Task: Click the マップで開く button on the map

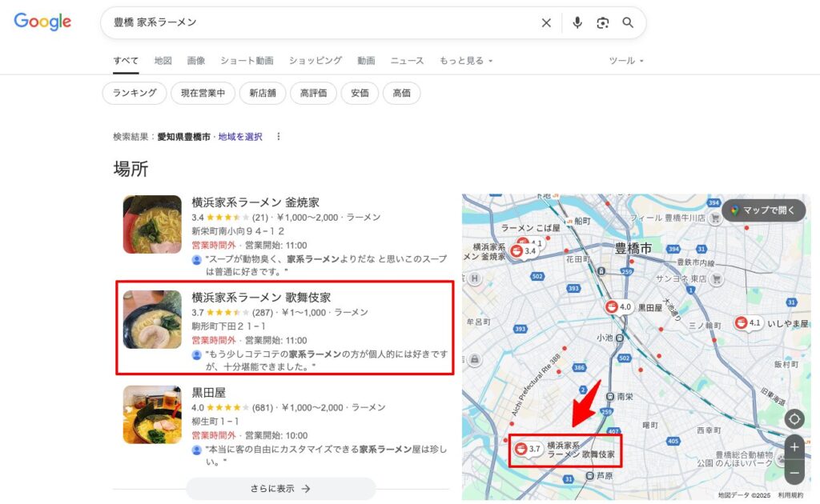Action: 763,210
